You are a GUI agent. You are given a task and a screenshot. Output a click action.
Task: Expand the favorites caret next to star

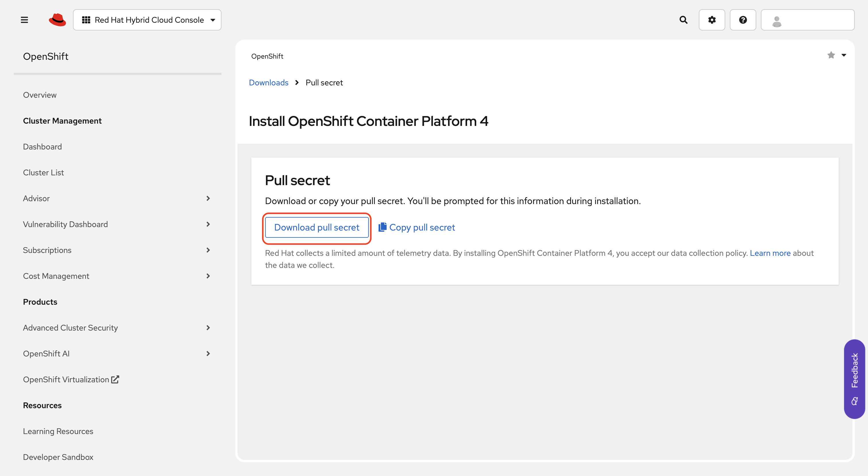844,55
